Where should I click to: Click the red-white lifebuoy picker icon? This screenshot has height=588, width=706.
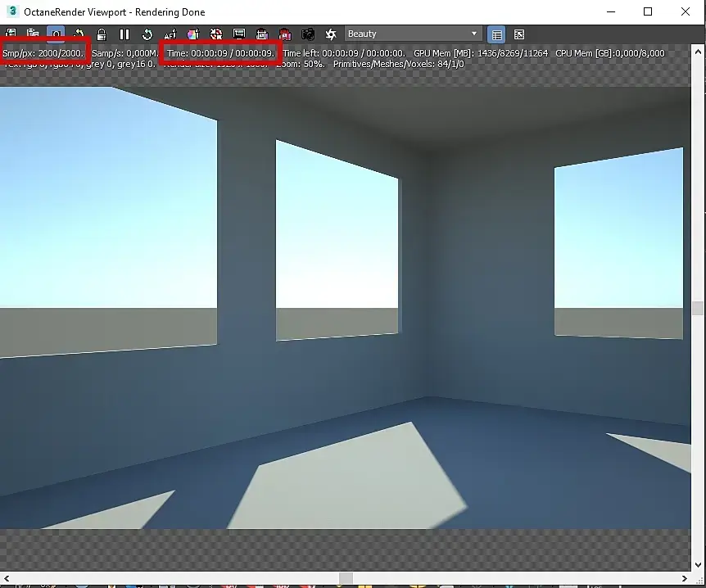pos(216,34)
